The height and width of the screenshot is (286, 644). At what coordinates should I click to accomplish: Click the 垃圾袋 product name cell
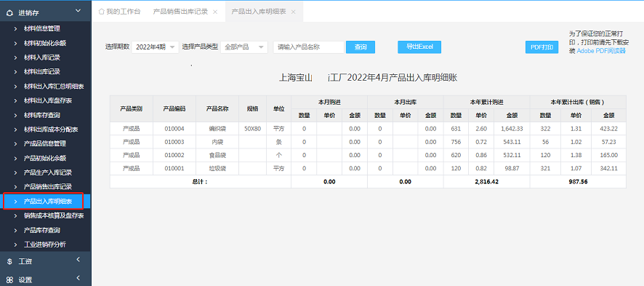[217, 168]
